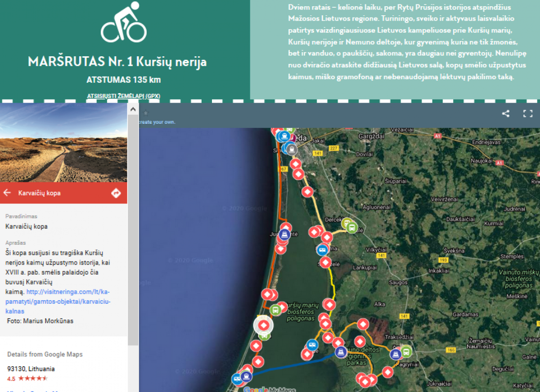This screenshot has width=540, height=392.
Task: Select the red marker south-west of Pagryniai label
Action: click(x=387, y=372)
